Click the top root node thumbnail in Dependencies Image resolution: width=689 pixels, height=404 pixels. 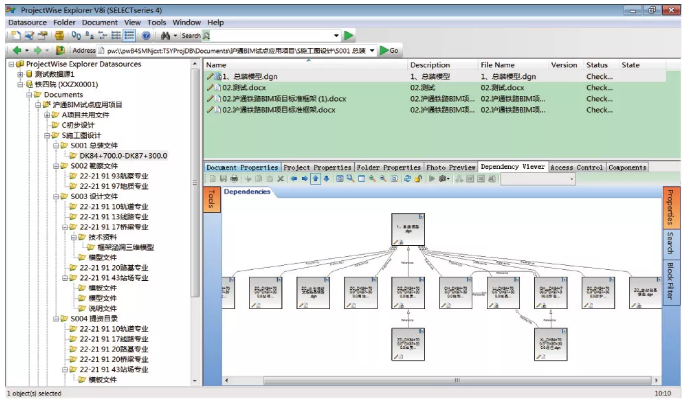(x=408, y=229)
